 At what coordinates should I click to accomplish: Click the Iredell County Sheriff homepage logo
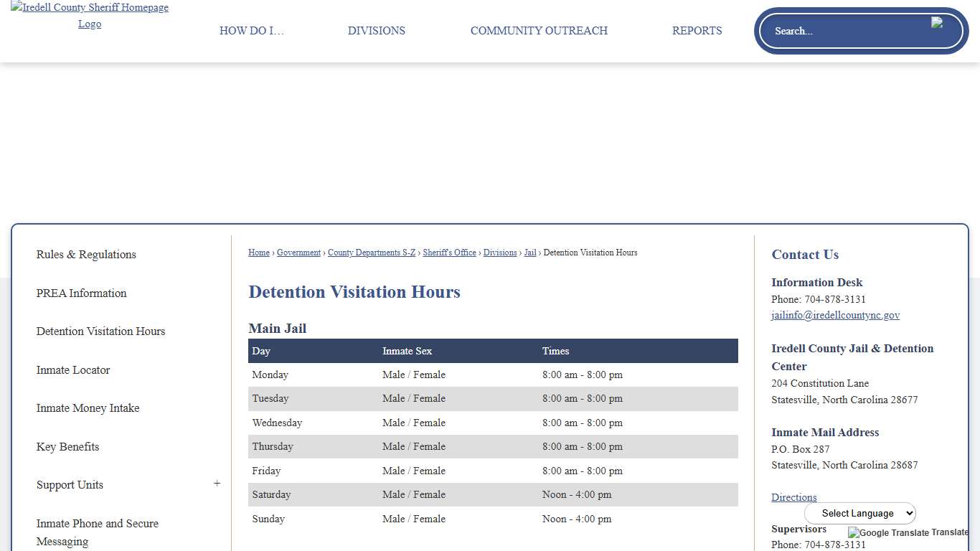point(89,15)
